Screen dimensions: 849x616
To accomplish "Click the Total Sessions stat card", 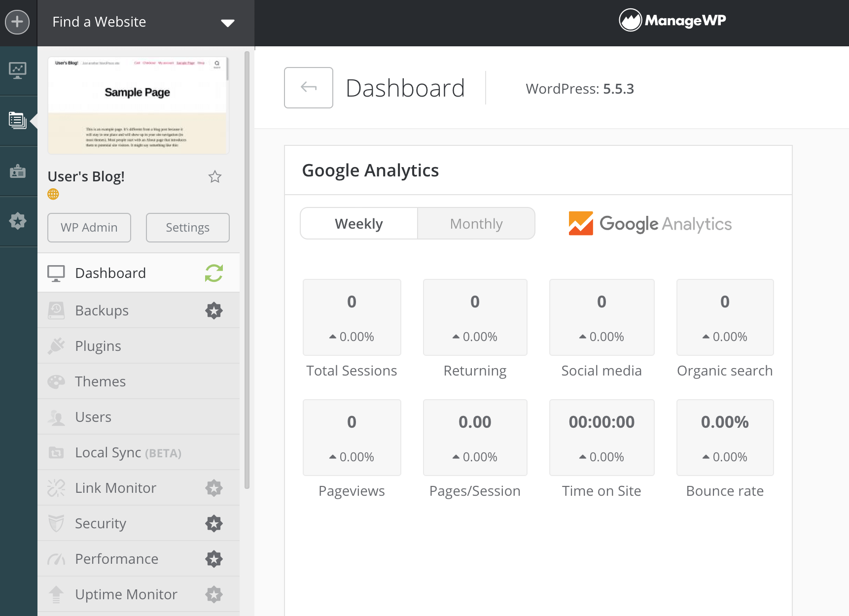I will coord(352,317).
